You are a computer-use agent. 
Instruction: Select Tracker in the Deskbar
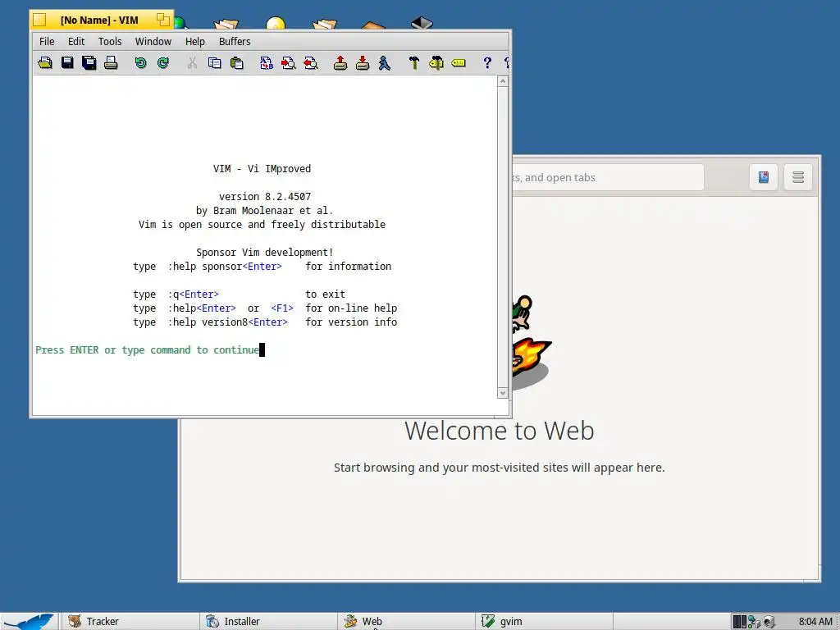click(130, 622)
